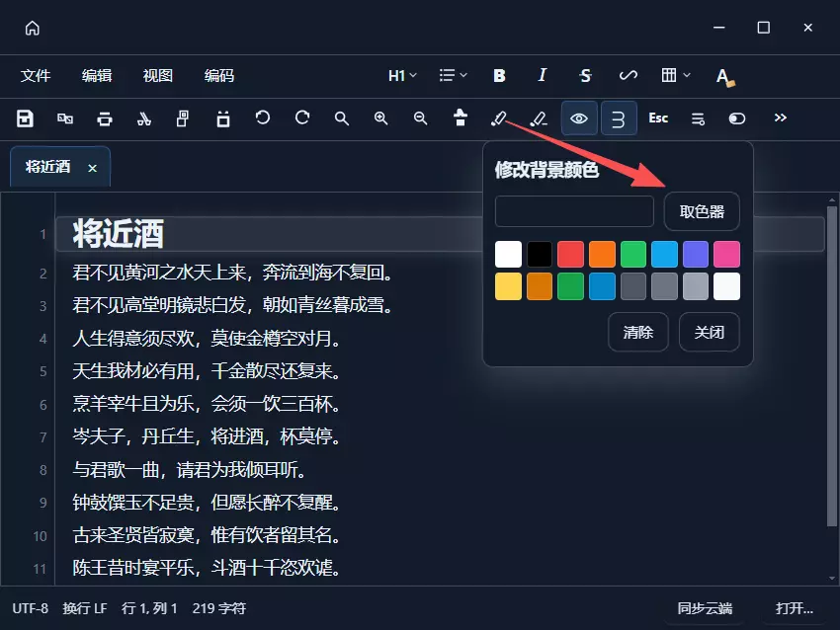
Task: Click the copy document icon
Action: (183, 118)
